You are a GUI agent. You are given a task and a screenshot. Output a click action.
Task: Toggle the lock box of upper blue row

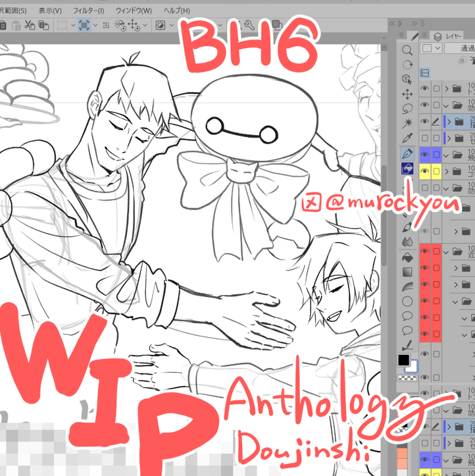[x=436, y=154]
